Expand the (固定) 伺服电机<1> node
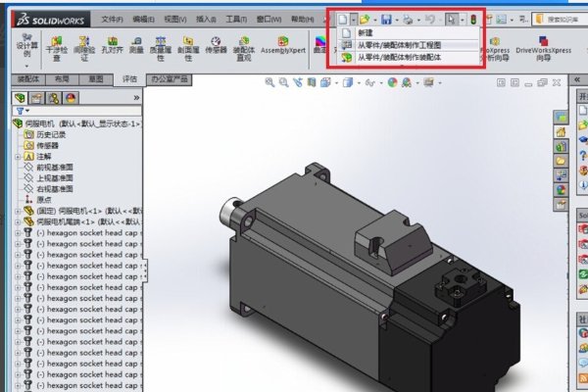This screenshot has height=392, width=588. click(x=18, y=212)
